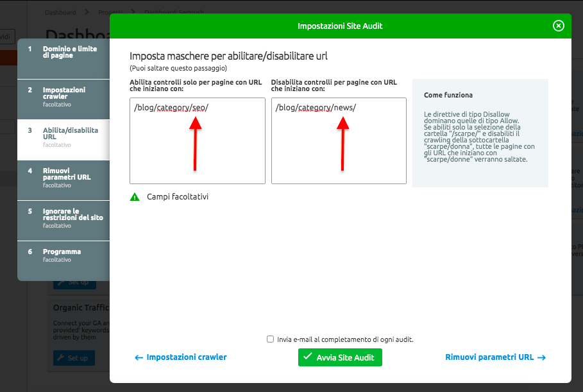Click the right arrow icon after Rimuovi parametri URL
This screenshot has width=583, height=392.
click(542, 357)
